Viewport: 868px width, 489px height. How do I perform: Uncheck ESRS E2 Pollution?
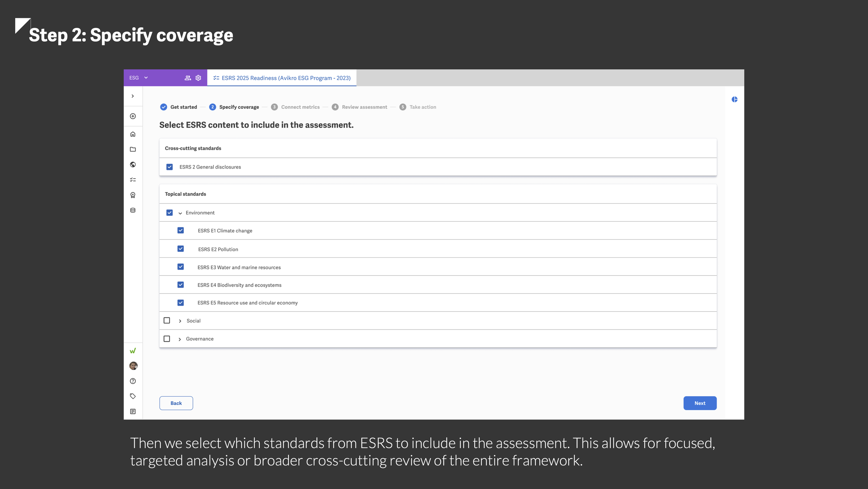(181, 249)
